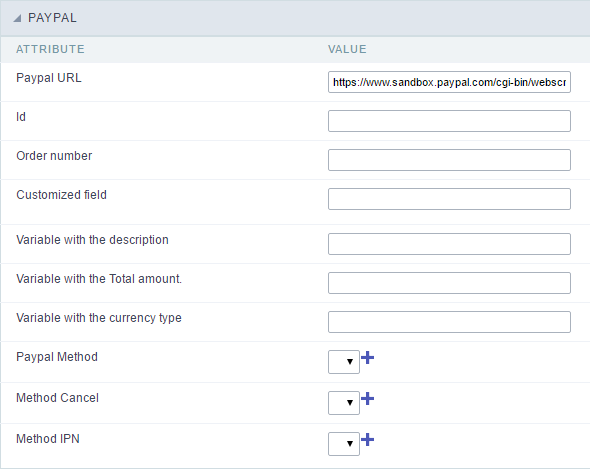Click Variable with the description input

[x=449, y=244]
